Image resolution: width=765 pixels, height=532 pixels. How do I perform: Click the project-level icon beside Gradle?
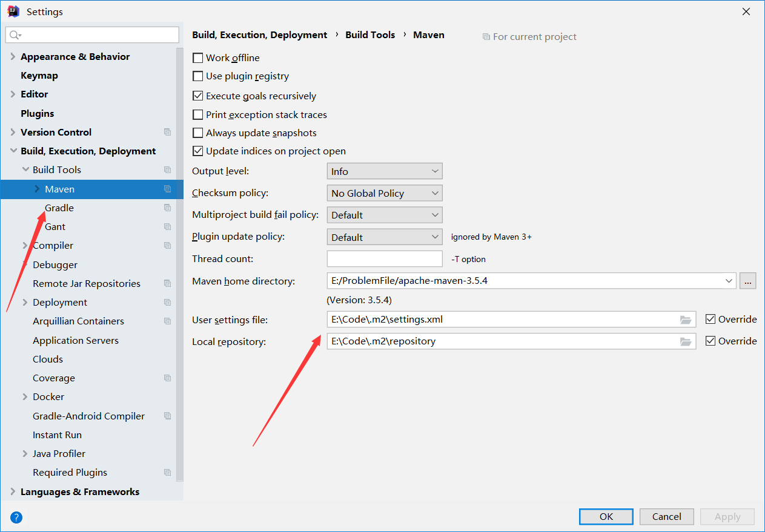168,208
